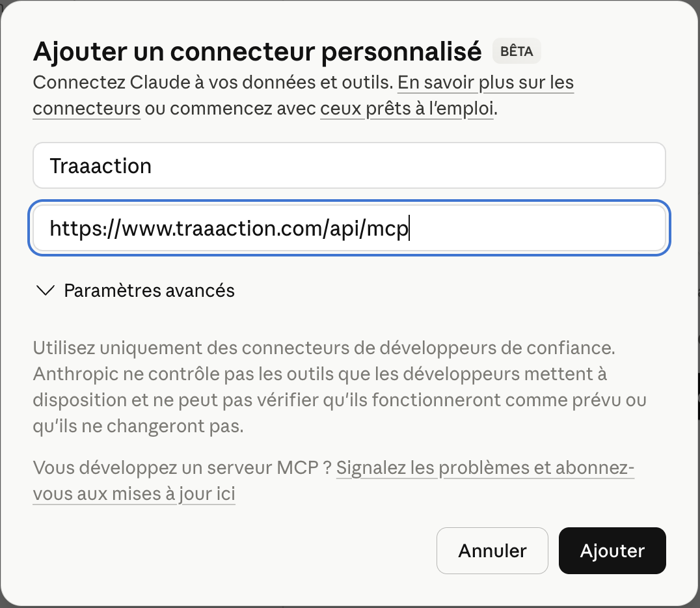The image size is (700, 608).
Task: Click the word personnalisé in the title
Action: pyautogui.click(x=401, y=51)
